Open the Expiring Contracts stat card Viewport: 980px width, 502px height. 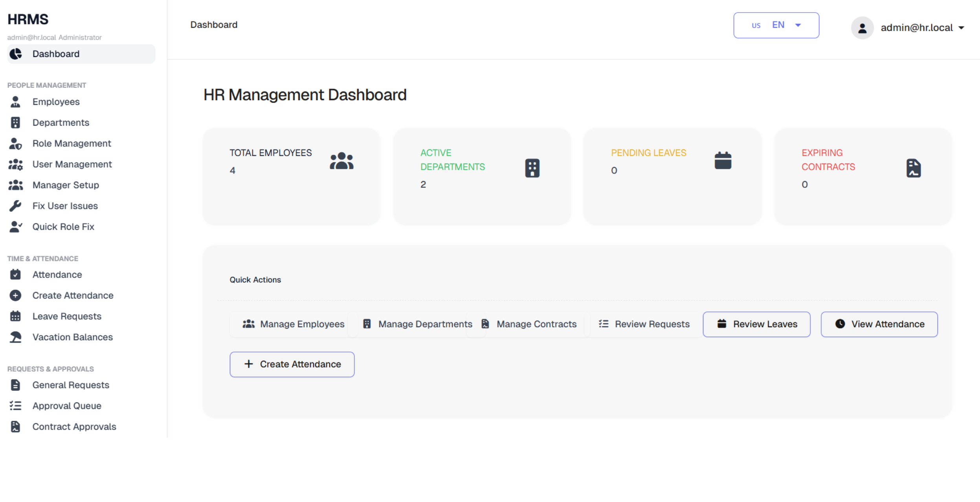863,177
